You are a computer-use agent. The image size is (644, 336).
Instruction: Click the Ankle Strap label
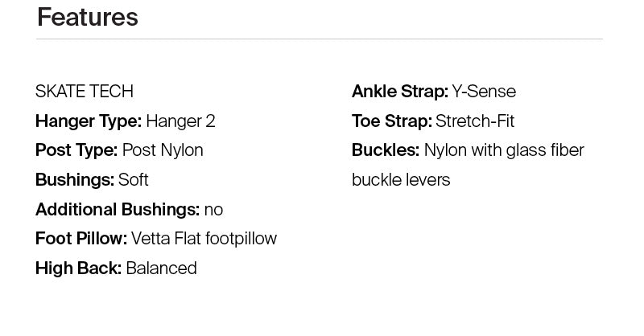(399, 92)
